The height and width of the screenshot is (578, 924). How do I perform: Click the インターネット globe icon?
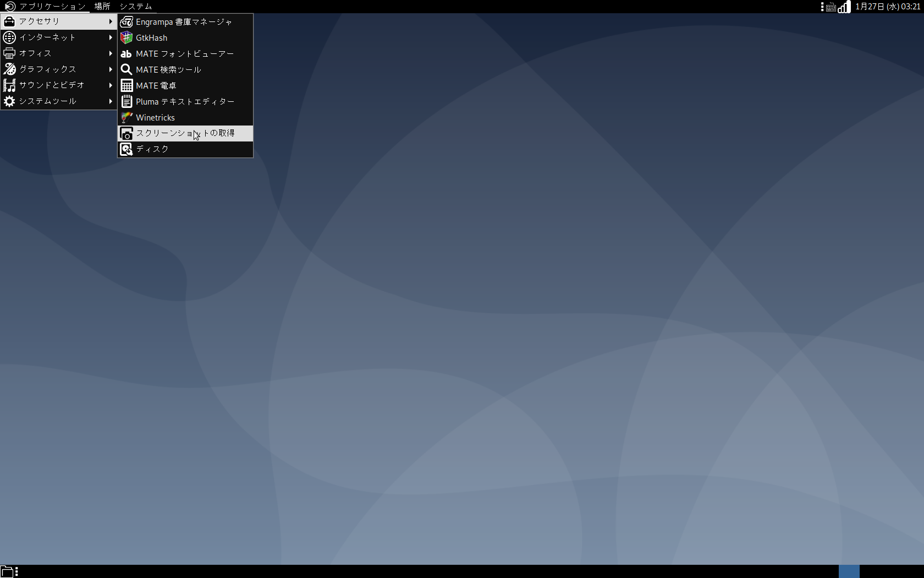click(x=9, y=37)
